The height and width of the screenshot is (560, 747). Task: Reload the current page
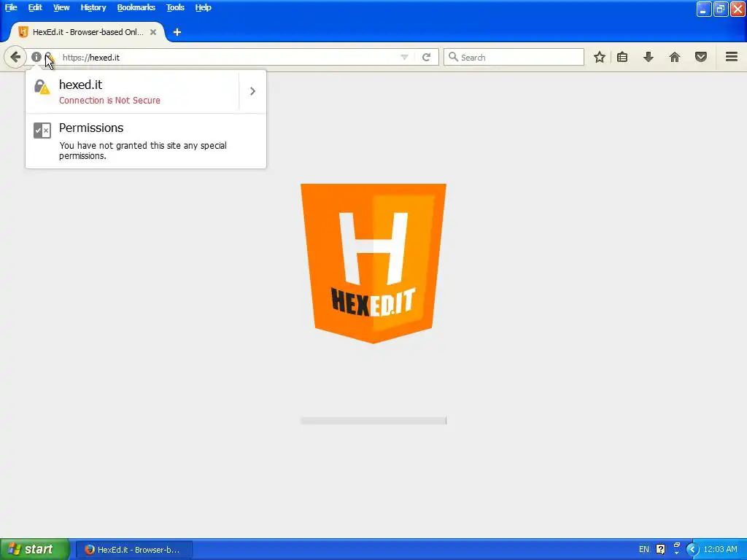(426, 57)
